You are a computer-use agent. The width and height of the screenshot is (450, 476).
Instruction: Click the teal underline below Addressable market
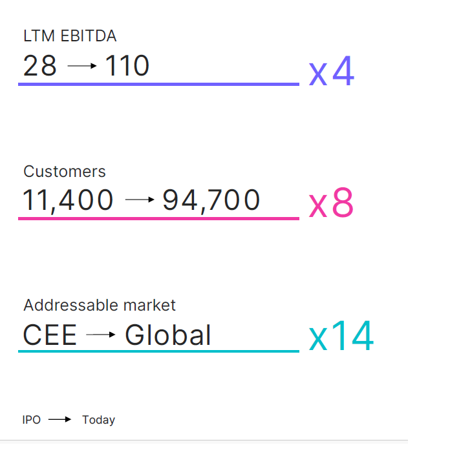(x=158, y=351)
